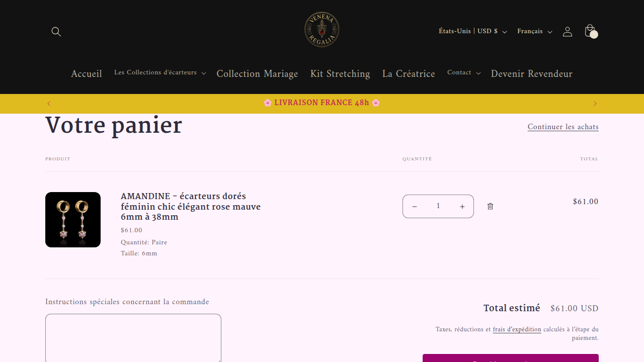Click the Quantité: Paire option text
This screenshot has width=644, height=362.
[x=144, y=242]
